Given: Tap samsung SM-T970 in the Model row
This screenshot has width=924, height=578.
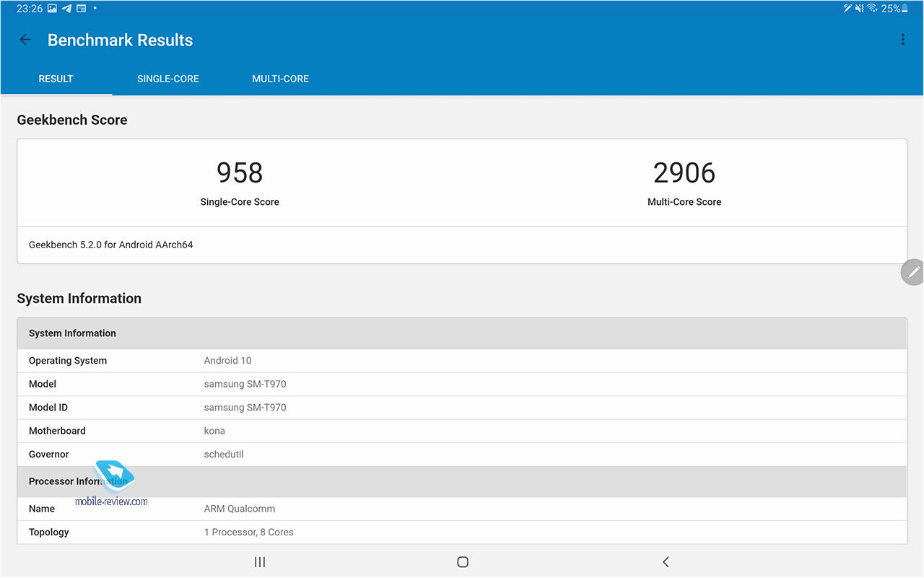Looking at the screenshot, I should click(245, 384).
